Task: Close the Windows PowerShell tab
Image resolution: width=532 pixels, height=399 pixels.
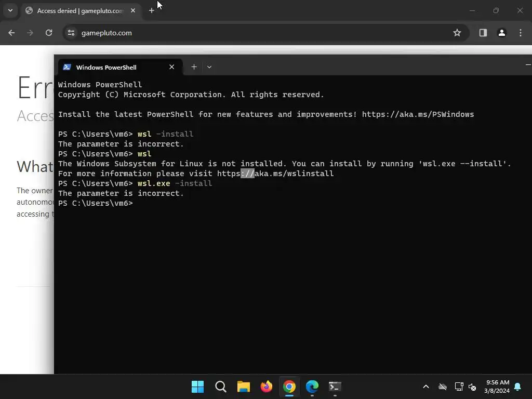Action: 171,67
